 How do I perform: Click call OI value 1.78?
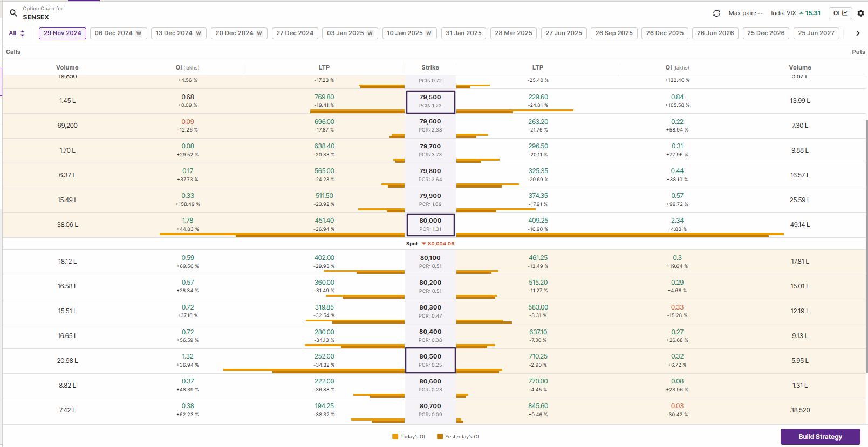point(188,221)
